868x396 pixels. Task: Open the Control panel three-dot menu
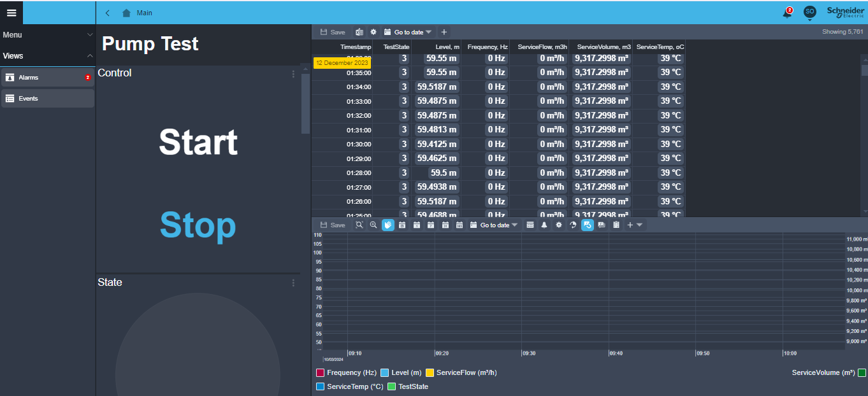click(x=294, y=74)
